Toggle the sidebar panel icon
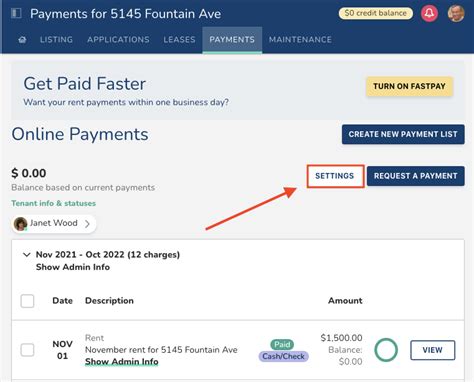The image size is (474, 382). tap(16, 13)
